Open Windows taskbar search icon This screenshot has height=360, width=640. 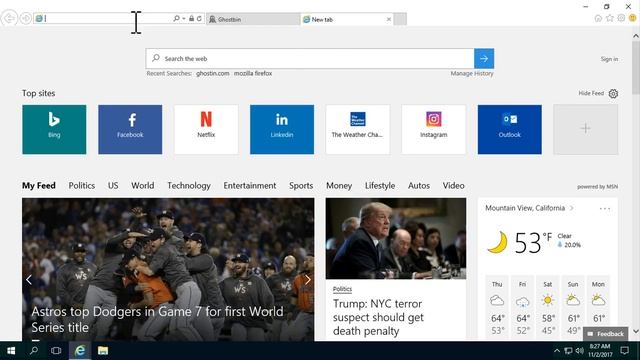tap(34, 351)
